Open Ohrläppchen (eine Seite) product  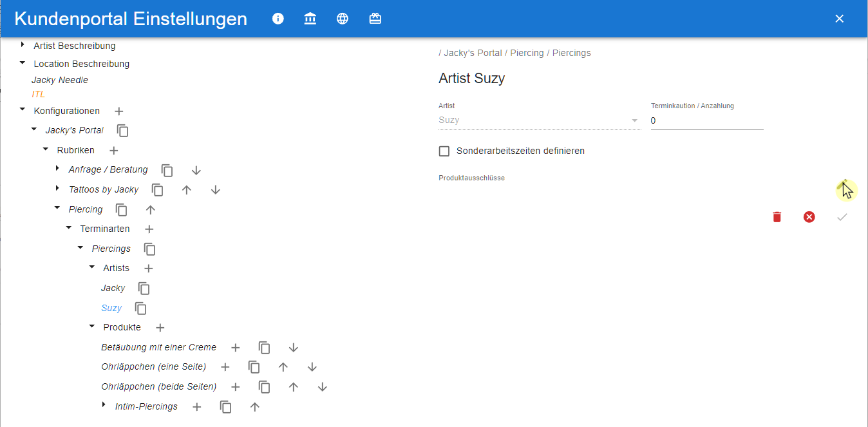(154, 368)
